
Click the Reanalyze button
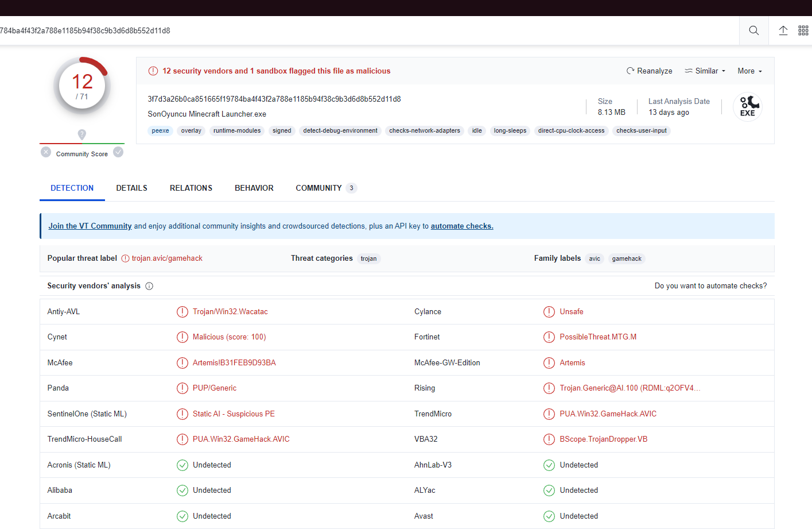[649, 71]
